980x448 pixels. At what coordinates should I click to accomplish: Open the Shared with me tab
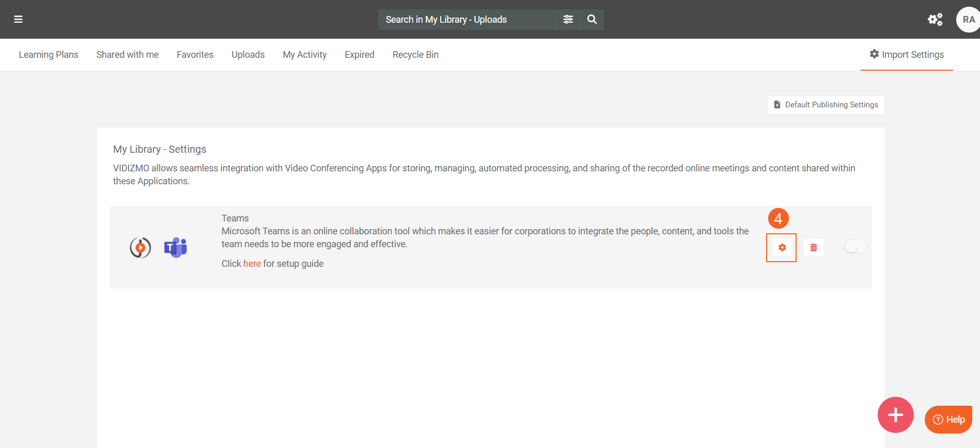[x=127, y=55]
